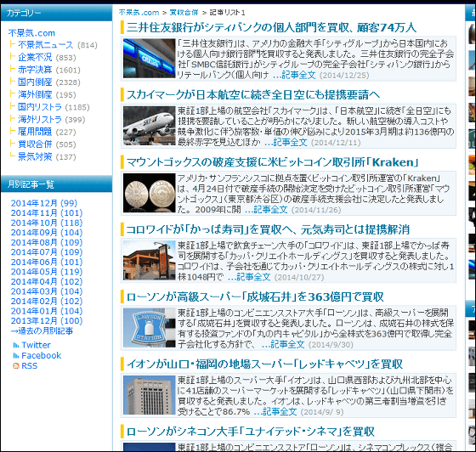Open the 三井住友銀行 シティバンク article headline

click(x=271, y=27)
